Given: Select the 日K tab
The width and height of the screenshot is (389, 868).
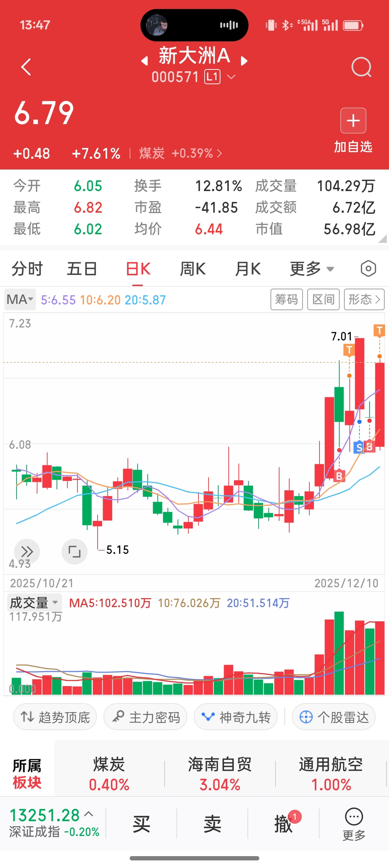Looking at the screenshot, I should coord(138,269).
